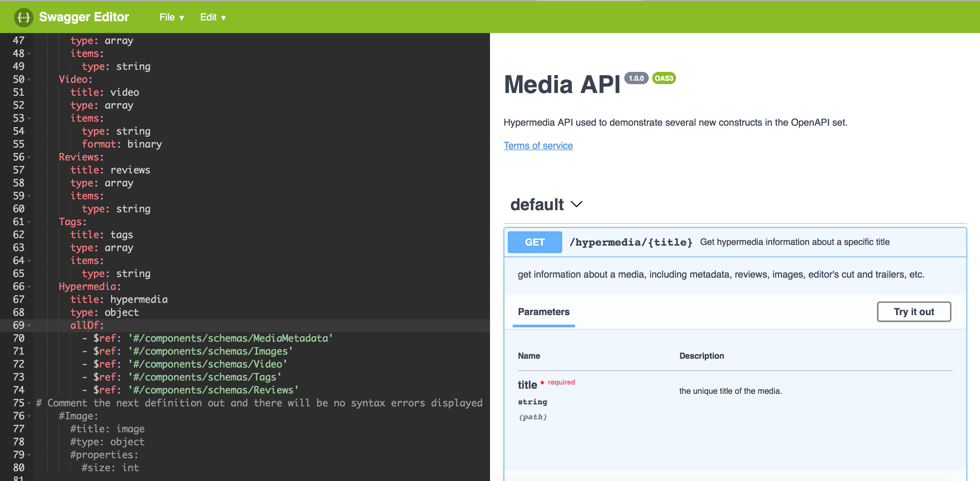Image resolution: width=980 pixels, height=481 pixels.
Task: Click the OAS3 badge next to Media API
Action: point(663,78)
